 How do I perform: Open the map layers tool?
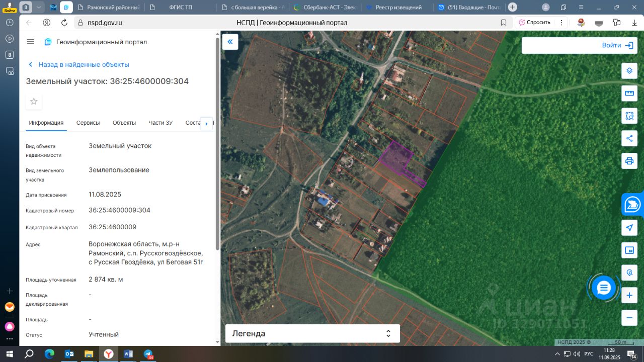pos(629,71)
